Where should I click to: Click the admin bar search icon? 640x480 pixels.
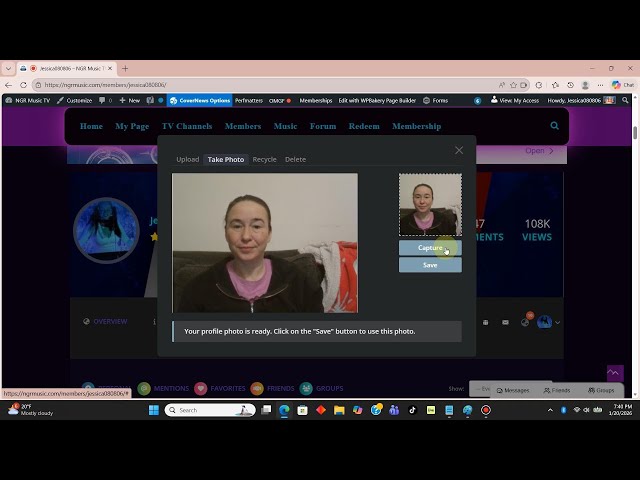tap(625, 100)
